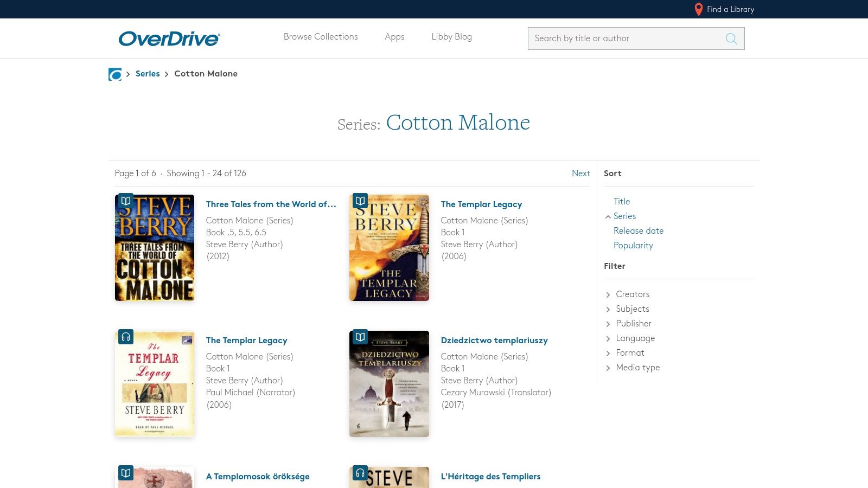Toggle sorting by Title
The height and width of the screenshot is (488, 868).
point(622,201)
